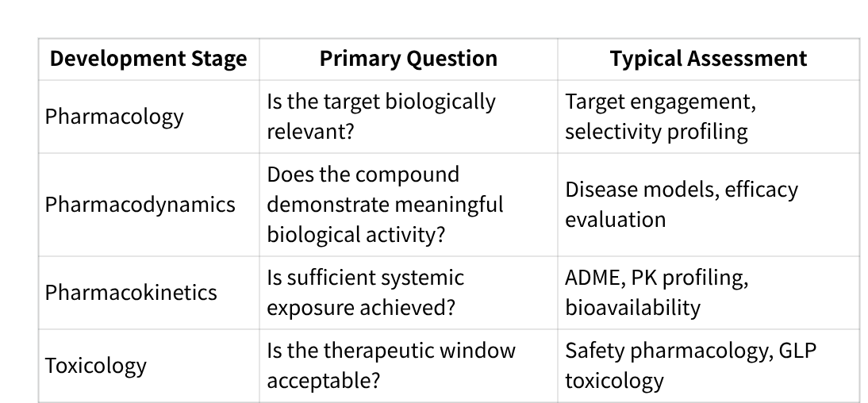Click 'Disease models, efficacy evaluation' cell
Screen dimensions: 868x403
pos(709,204)
